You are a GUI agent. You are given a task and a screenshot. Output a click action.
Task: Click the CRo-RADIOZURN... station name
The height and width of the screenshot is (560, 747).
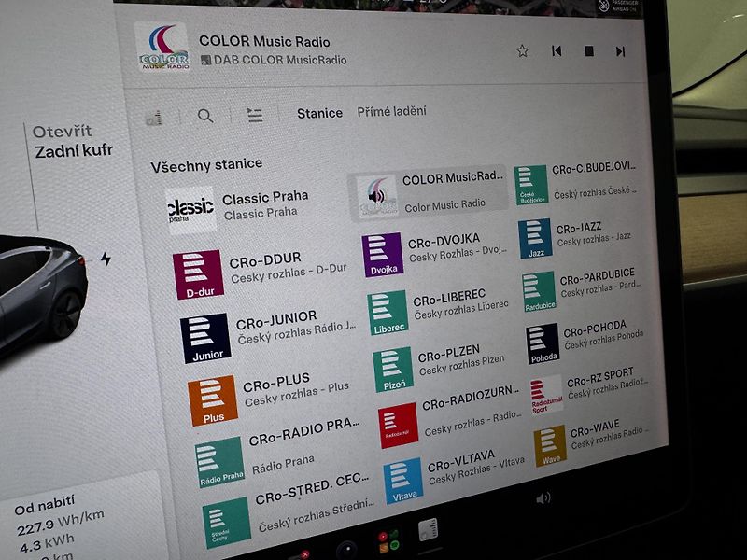pos(471,399)
